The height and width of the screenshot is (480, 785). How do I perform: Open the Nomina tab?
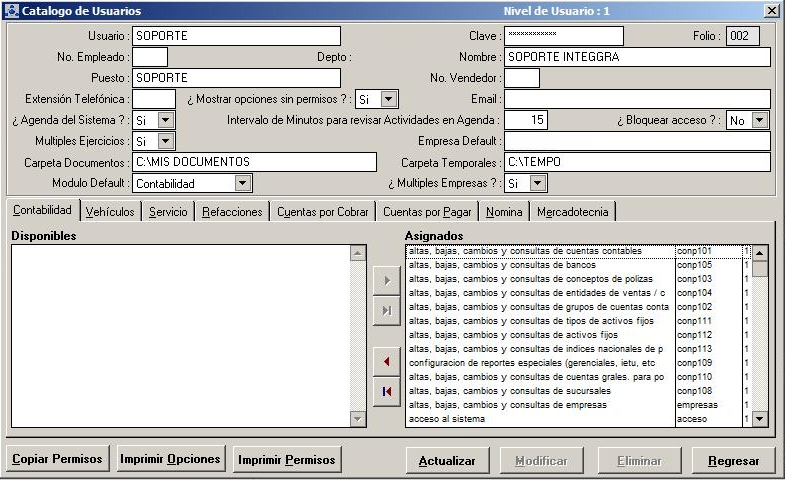(504, 211)
